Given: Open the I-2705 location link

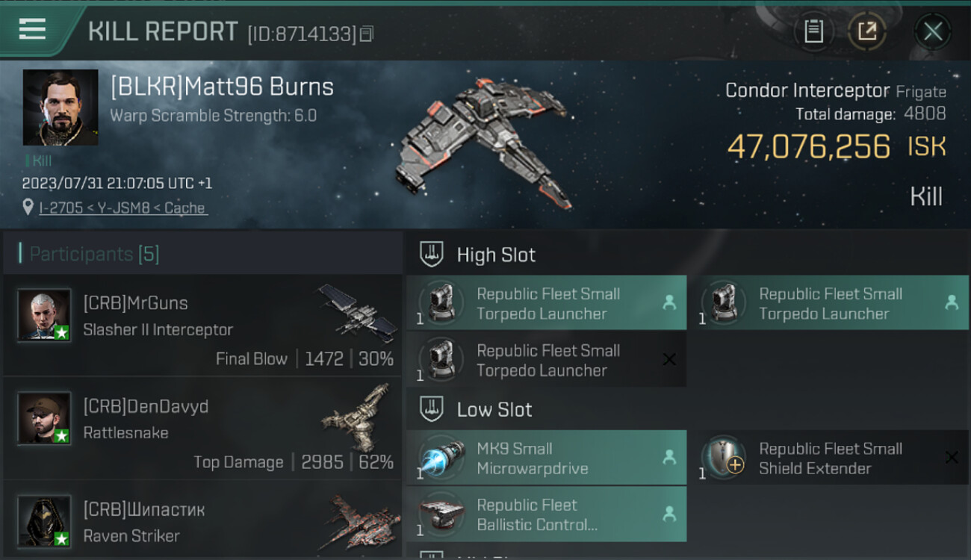Looking at the screenshot, I should [122, 208].
